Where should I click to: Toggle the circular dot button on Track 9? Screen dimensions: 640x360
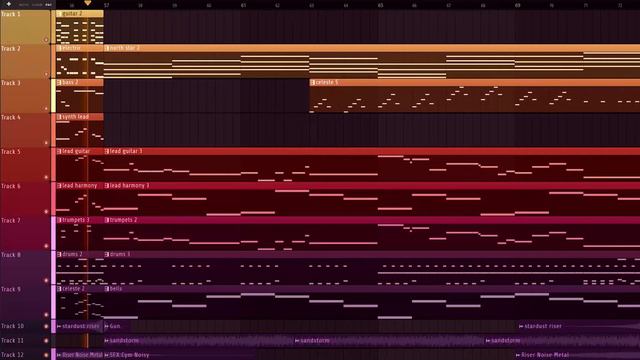tap(46, 315)
